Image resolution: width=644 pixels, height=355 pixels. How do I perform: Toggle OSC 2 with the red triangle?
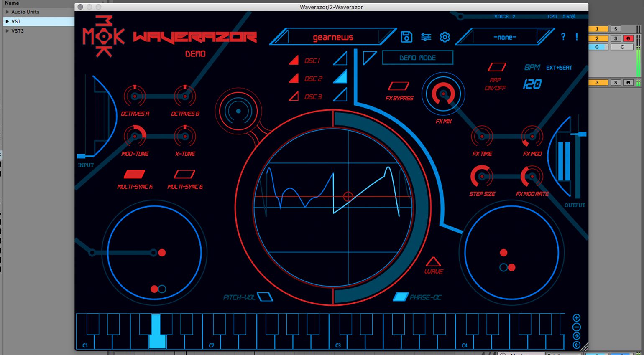294,79
